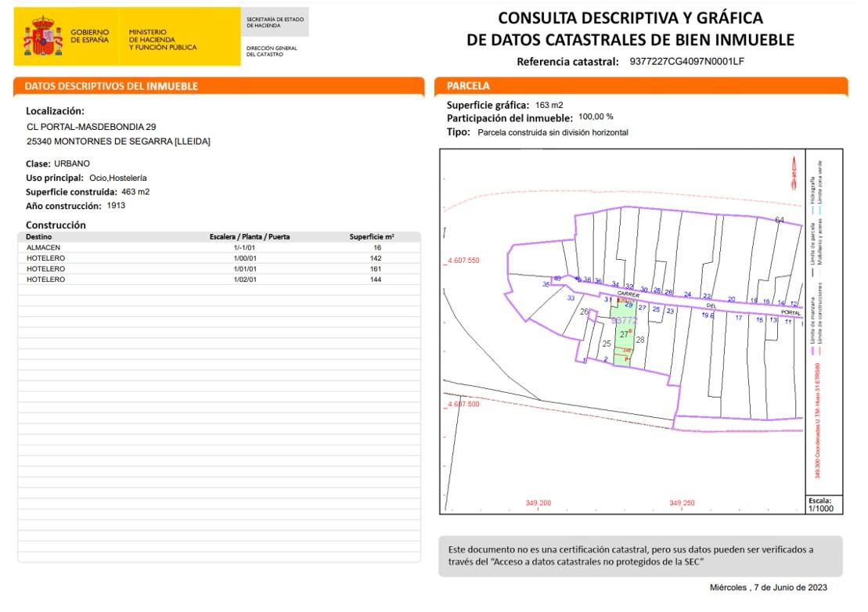Select the green highlighted parcel on map

coord(624,335)
